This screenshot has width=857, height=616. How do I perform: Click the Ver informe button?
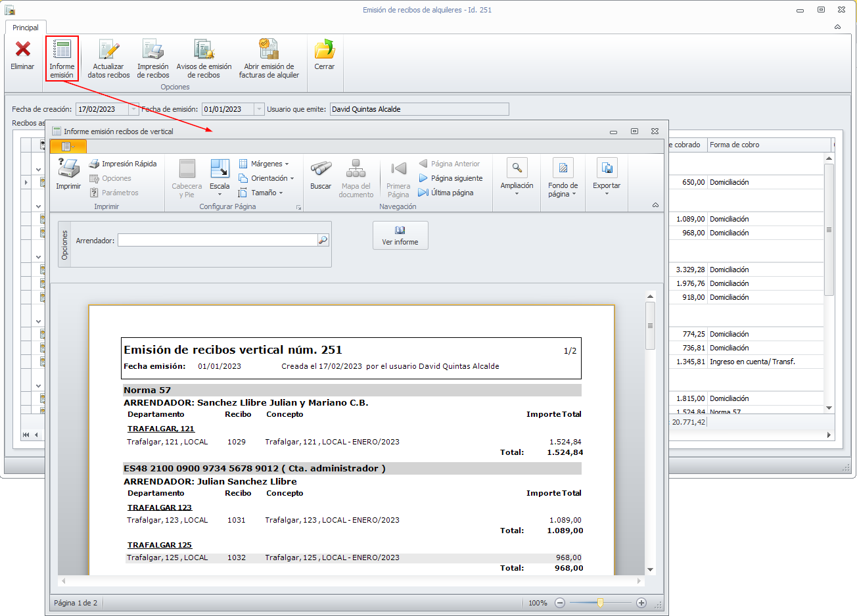click(x=400, y=235)
